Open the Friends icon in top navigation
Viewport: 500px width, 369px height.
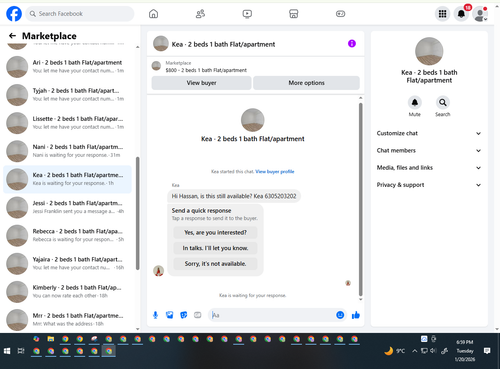(x=200, y=14)
